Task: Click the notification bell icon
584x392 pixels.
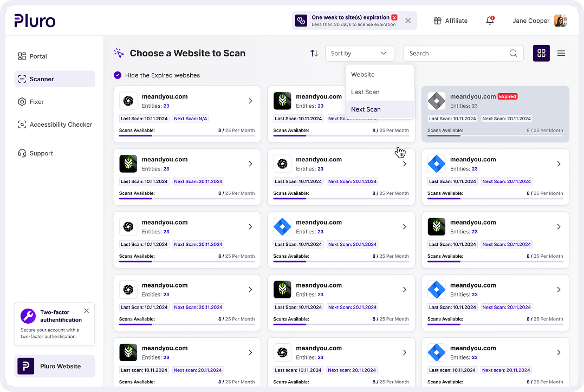Action: 490,21
